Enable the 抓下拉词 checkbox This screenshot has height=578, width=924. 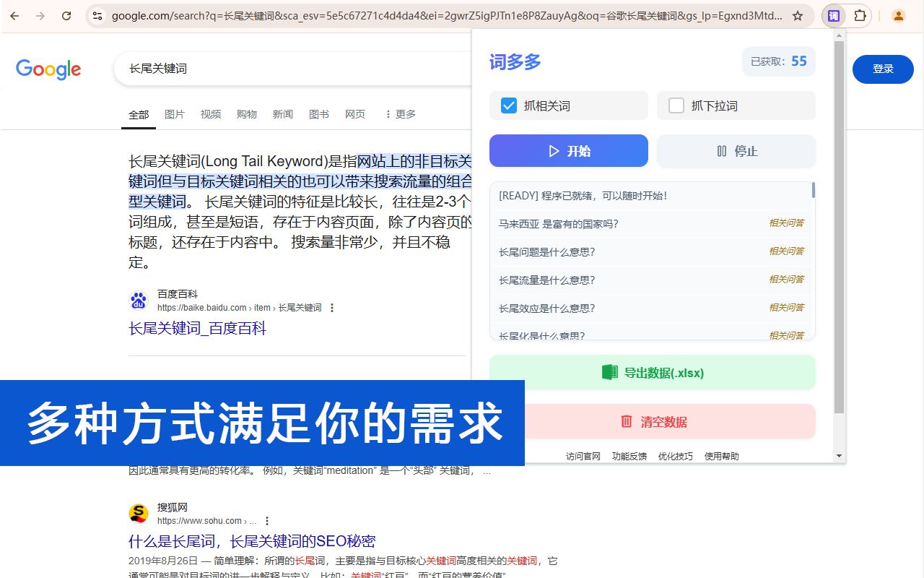(676, 105)
